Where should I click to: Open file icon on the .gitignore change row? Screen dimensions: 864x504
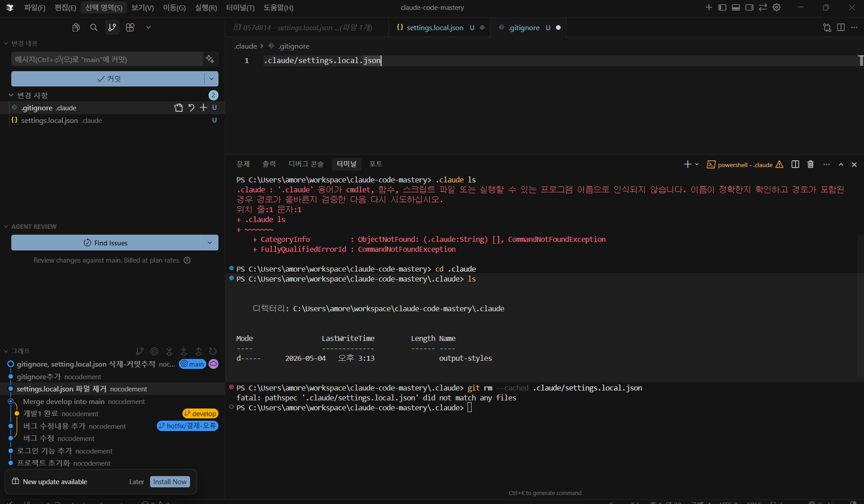coord(179,108)
